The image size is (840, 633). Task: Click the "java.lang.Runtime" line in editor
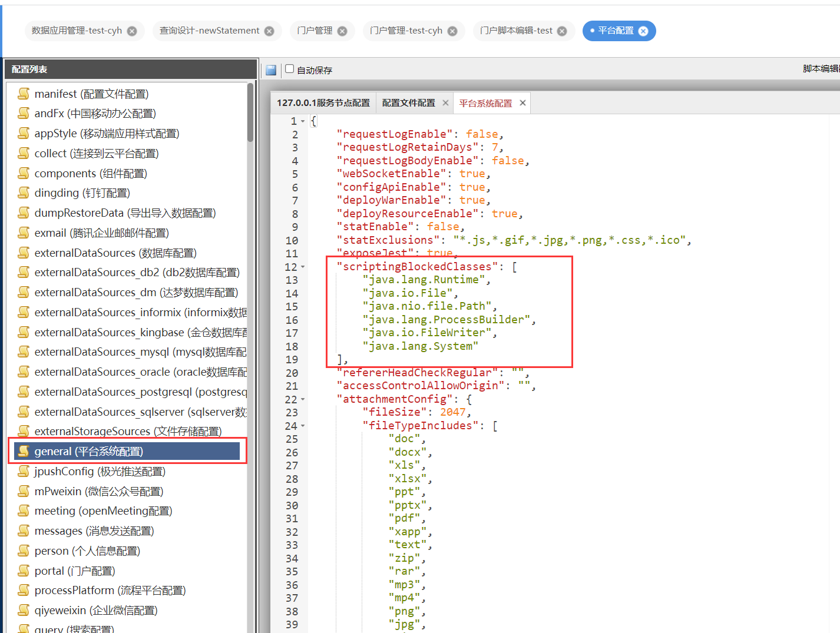point(426,280)
